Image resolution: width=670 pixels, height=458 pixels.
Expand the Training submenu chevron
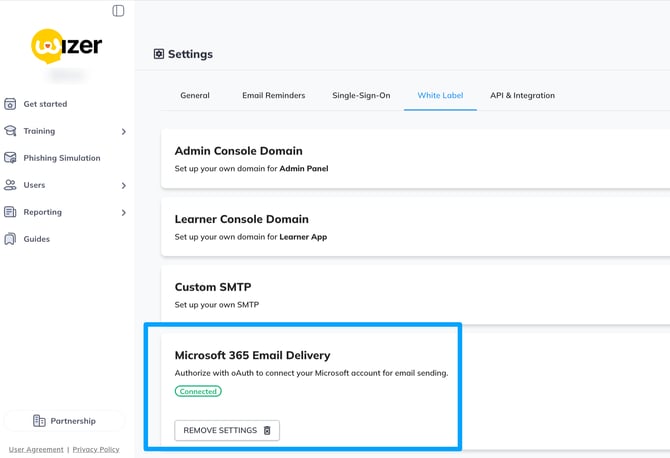(124, 132)
